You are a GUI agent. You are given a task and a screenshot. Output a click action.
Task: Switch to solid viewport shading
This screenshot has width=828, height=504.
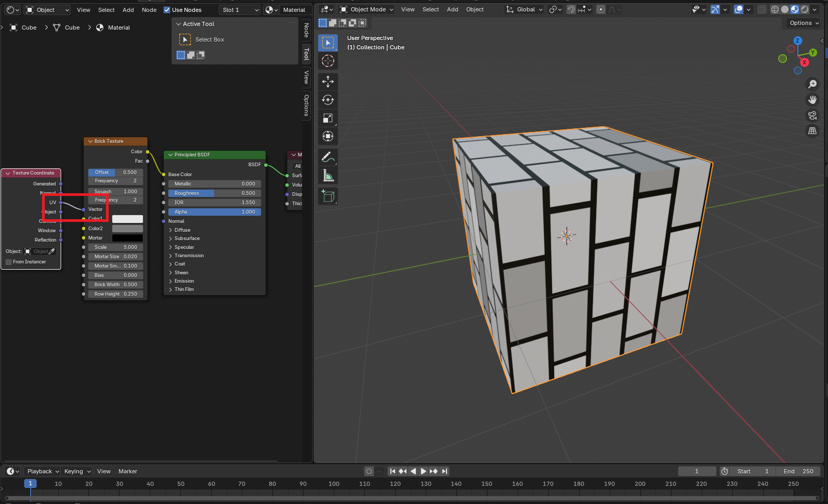tap(785, 9)
